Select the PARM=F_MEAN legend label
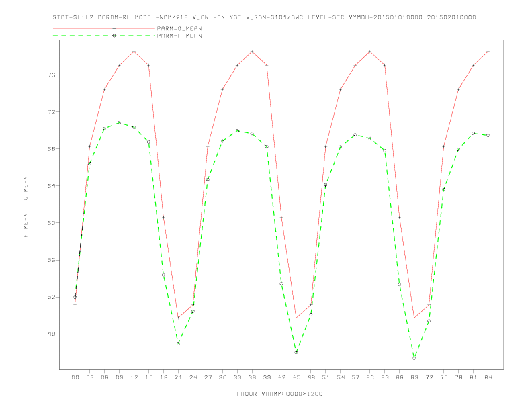The width and height of the screenshot is (532, 411). 179,36
